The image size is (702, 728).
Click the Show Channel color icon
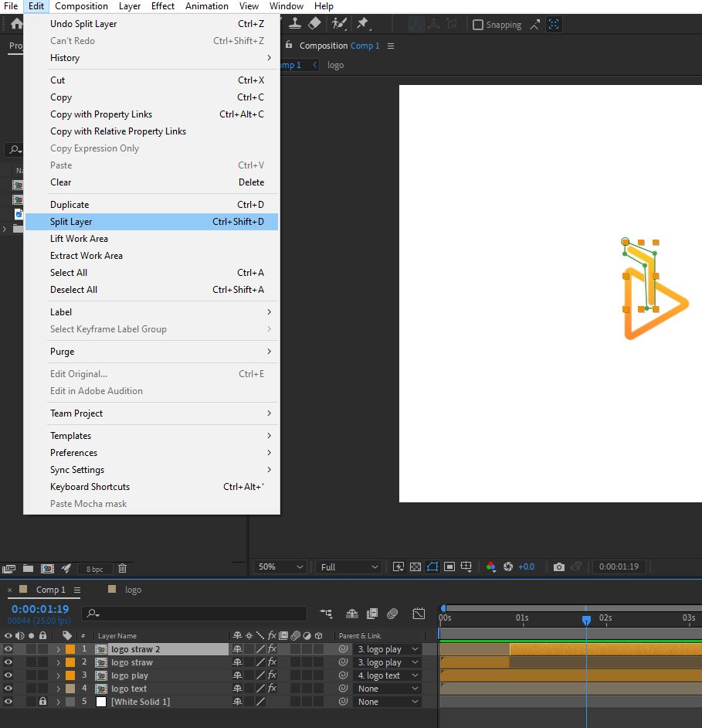point(490,566)
